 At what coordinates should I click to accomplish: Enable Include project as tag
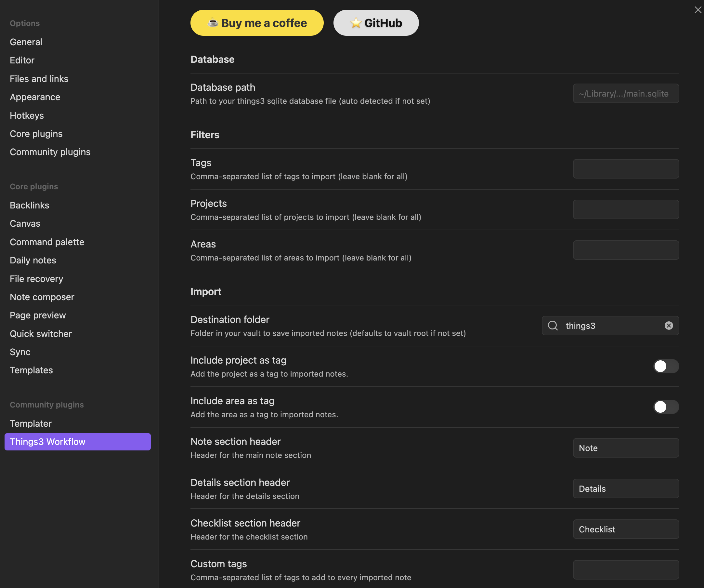pos(666,366)
